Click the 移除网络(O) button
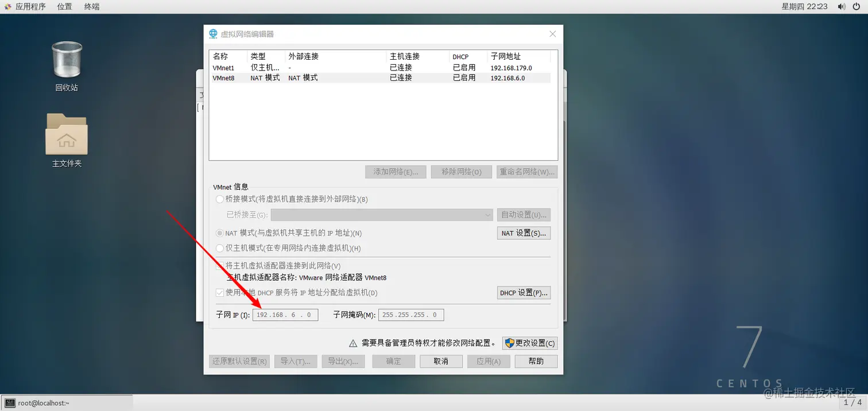 (x=462, y=172)
